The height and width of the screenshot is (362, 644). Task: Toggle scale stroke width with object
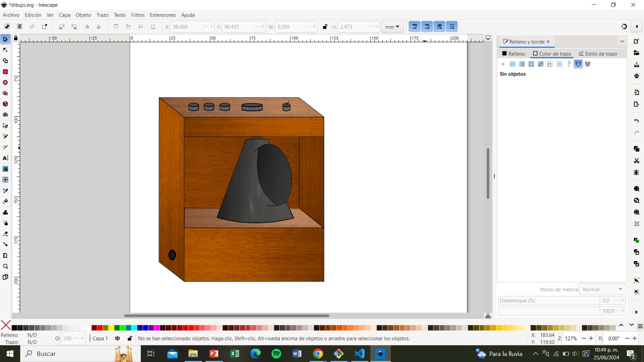coord(414,27)
